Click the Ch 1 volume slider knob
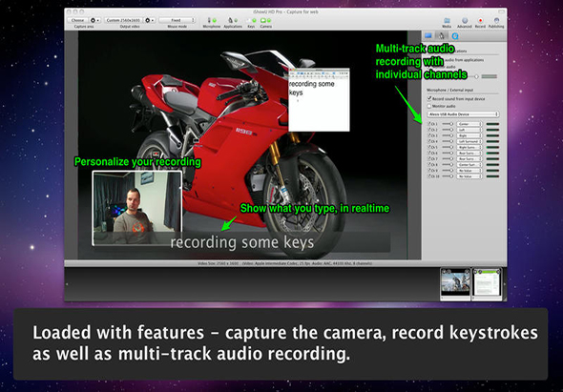The height and width of the screenshot is (392, 563). [451, 124]
